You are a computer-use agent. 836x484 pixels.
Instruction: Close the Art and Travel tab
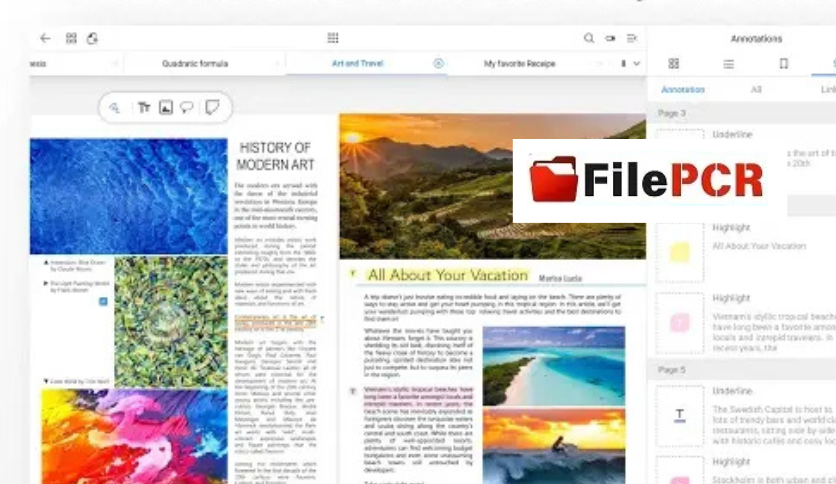pyautogui.click(x=438, y=63)
